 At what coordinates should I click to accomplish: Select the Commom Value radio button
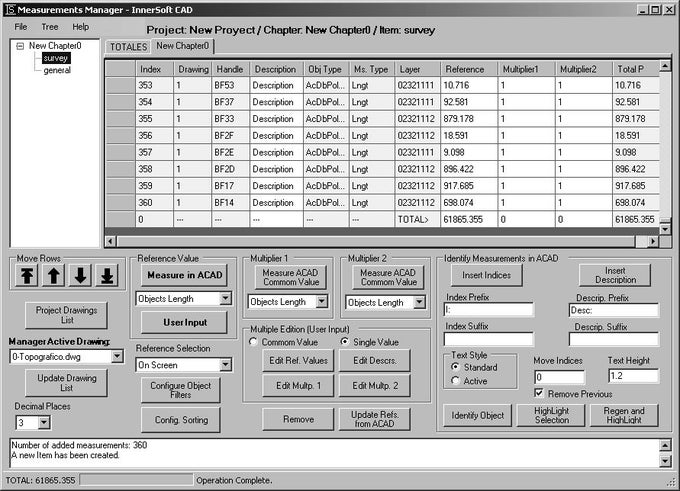click(x=253, y=342)
